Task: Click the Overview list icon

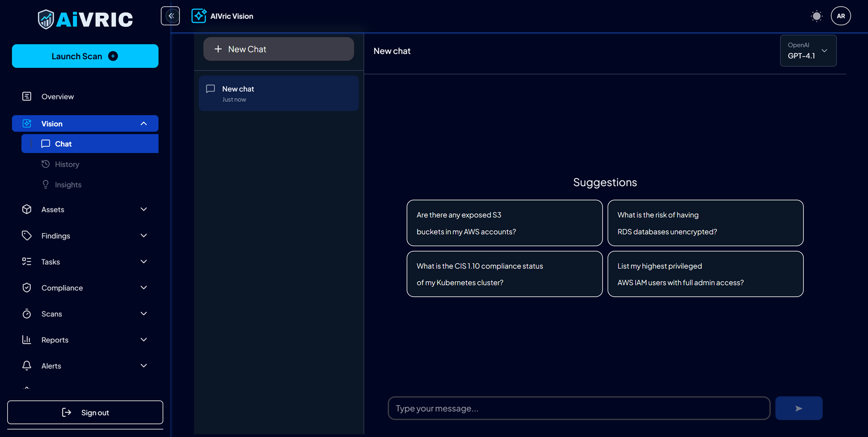Action: click(x=27, y=96)
